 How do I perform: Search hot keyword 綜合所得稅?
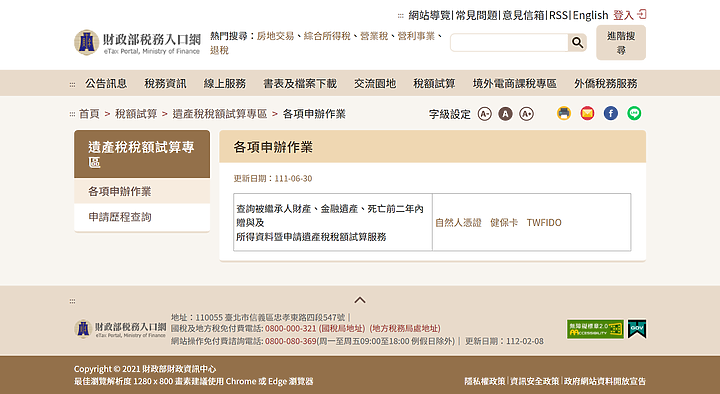pos(327,36)
